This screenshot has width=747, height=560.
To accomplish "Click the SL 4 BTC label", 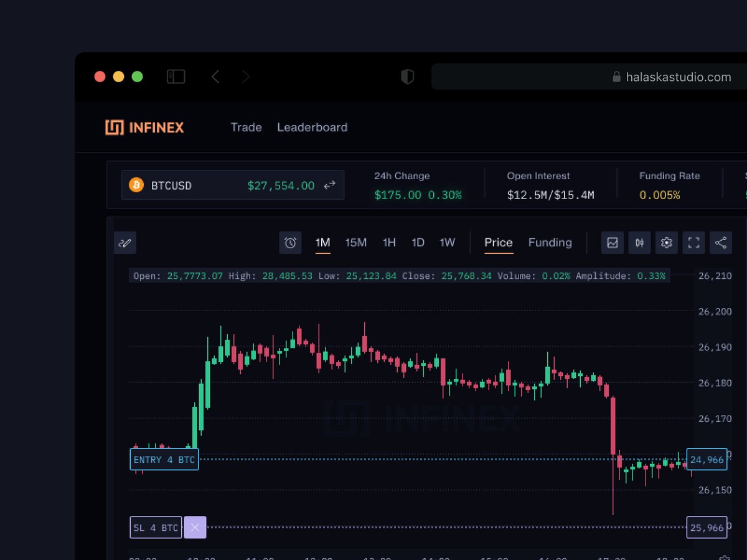I will tap(156, 528).
